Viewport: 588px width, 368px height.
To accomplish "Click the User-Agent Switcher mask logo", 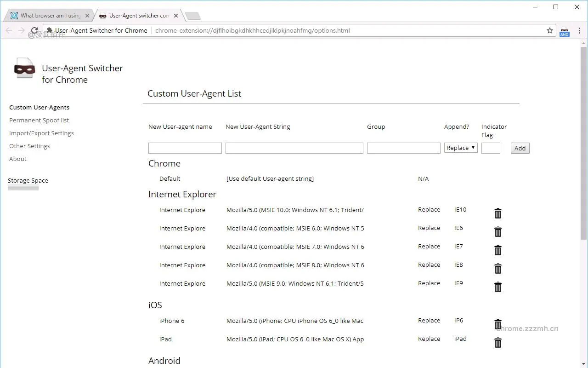I will click(x=24, y=68).
